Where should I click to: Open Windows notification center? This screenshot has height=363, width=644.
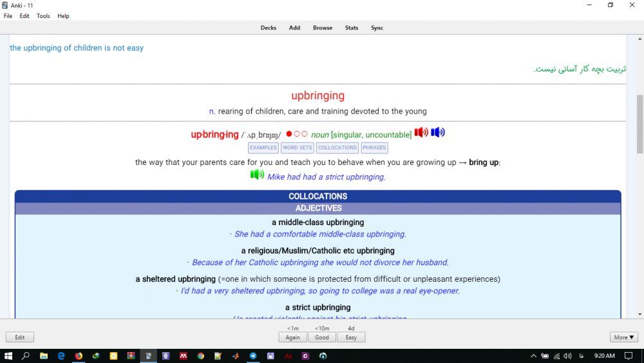tap(629, 356)
